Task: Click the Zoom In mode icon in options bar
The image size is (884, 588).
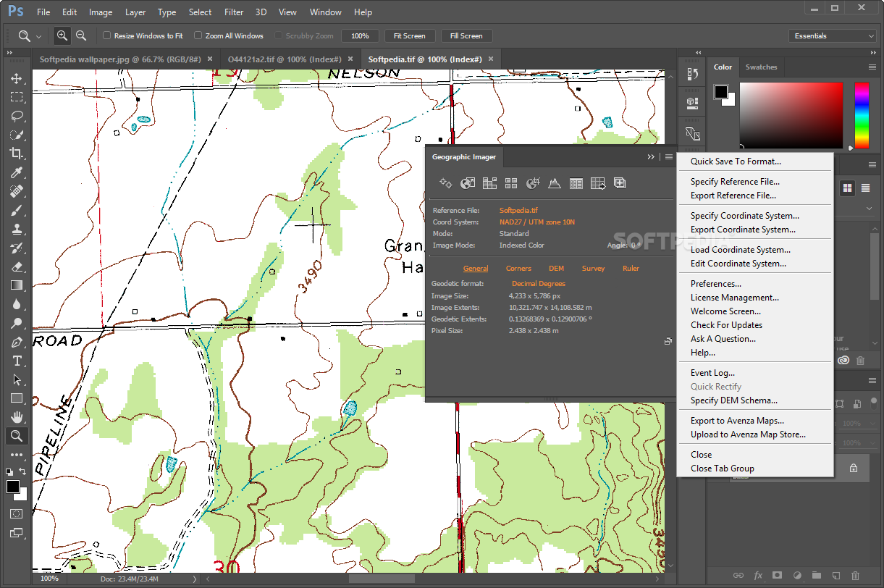Action: click(62, 35)
